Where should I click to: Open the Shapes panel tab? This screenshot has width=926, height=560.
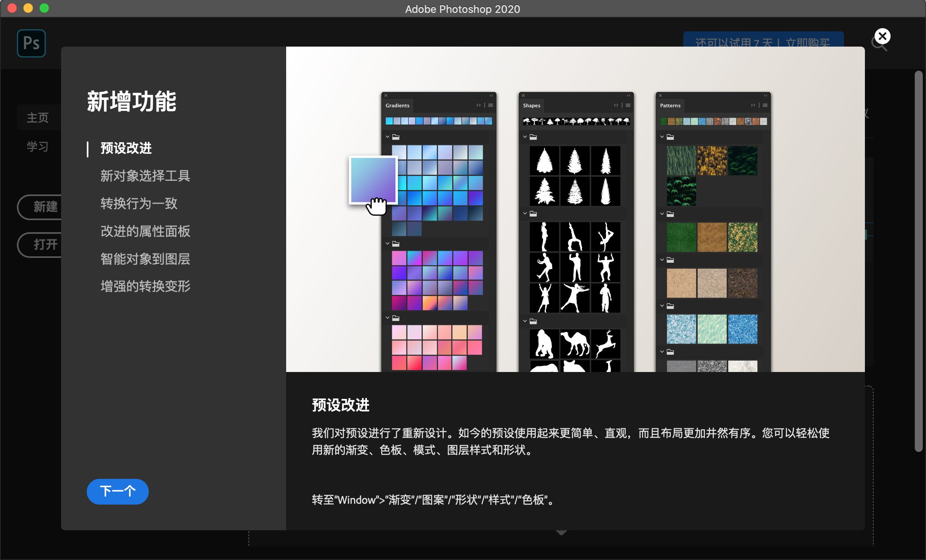click(531, 106)
